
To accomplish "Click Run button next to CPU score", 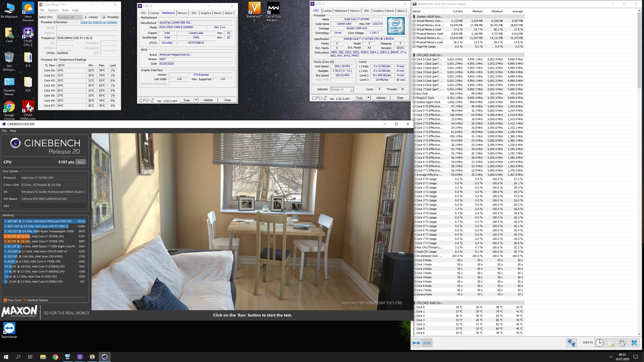I will [x=80, y=162].
